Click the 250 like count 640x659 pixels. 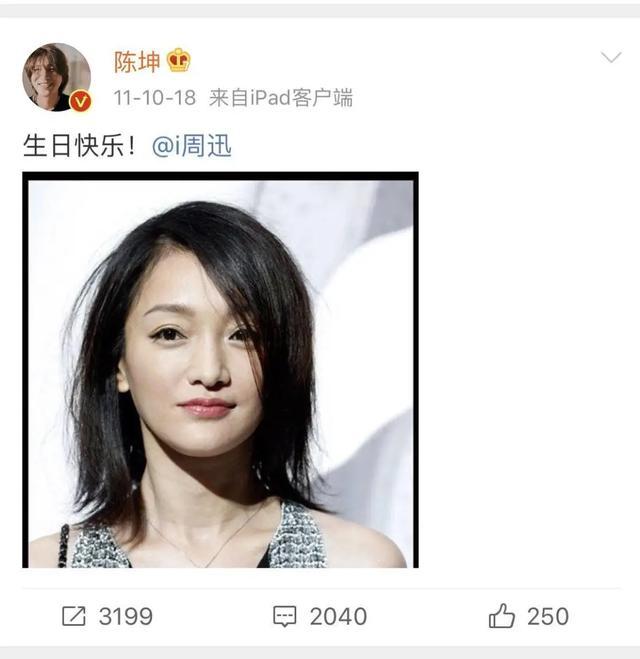pos(548,617)
